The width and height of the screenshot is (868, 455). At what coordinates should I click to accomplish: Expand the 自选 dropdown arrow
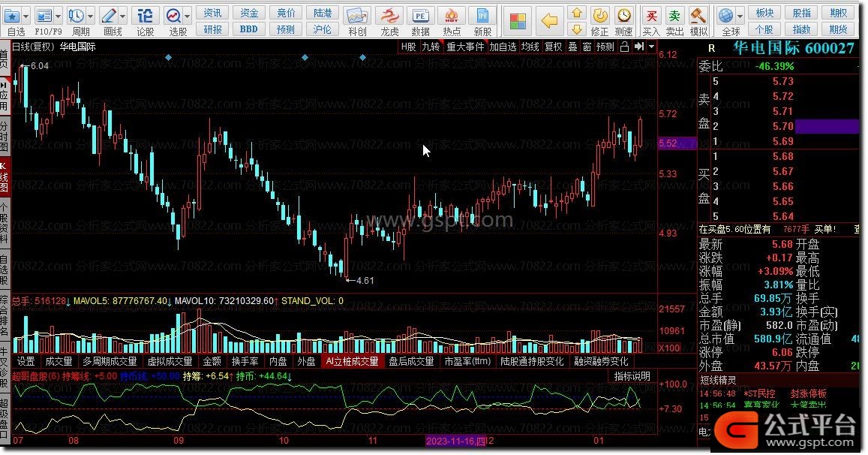(x=26, y=16)
